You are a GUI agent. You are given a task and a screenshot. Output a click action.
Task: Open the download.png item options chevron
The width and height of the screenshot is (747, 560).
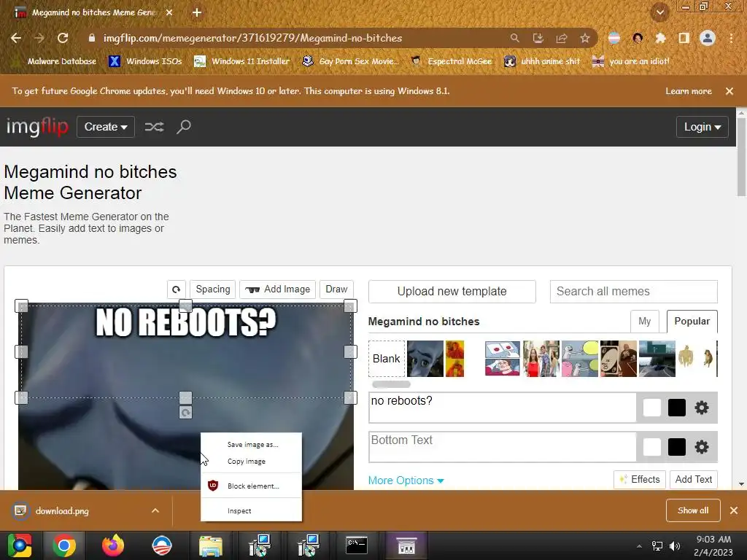coord(155,510)
